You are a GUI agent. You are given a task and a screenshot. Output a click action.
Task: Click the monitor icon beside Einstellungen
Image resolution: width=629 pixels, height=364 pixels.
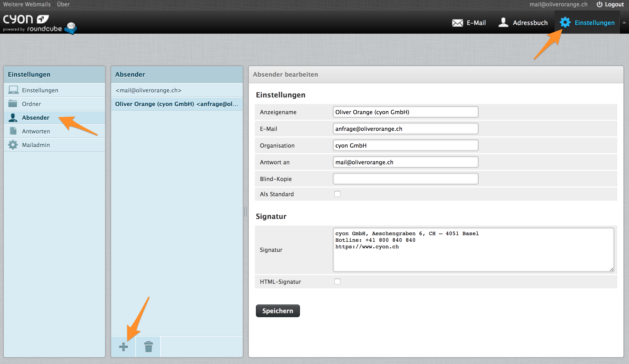pyautogui.click(x=13, y=90)
